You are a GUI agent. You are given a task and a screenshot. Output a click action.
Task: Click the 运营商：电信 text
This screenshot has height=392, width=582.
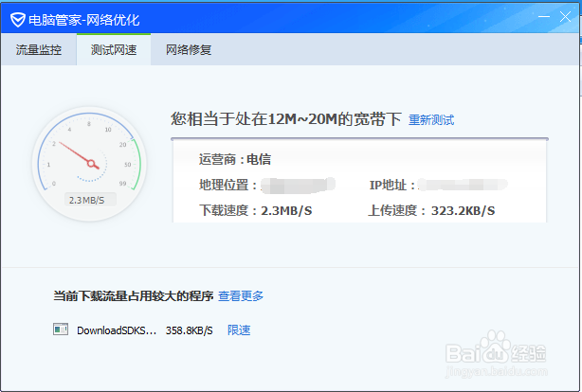(235, 159)
